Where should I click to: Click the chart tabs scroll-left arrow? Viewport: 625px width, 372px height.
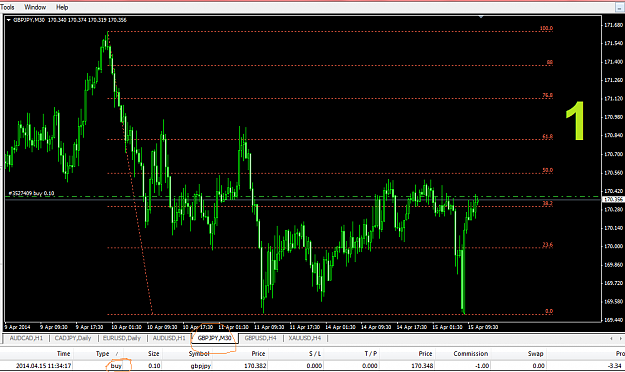[611, 339]
